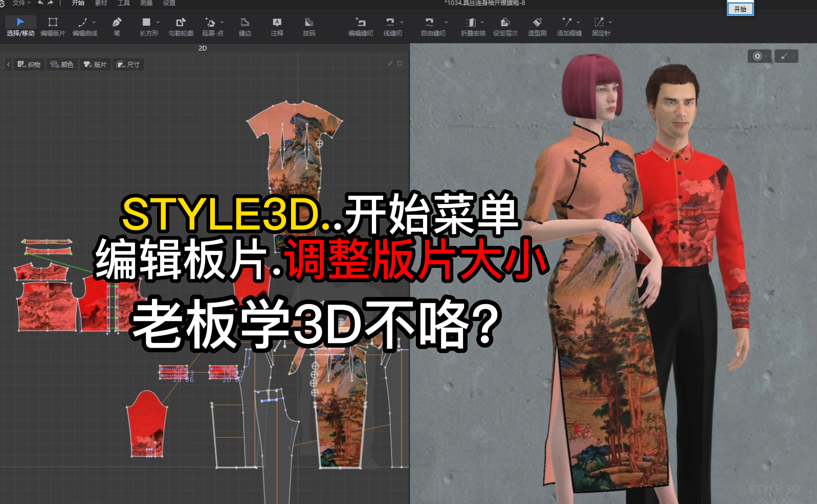Click the 尺寸 (Size) filter button
Viewport: 817px width, 504px height.
(x=128, y=64)
